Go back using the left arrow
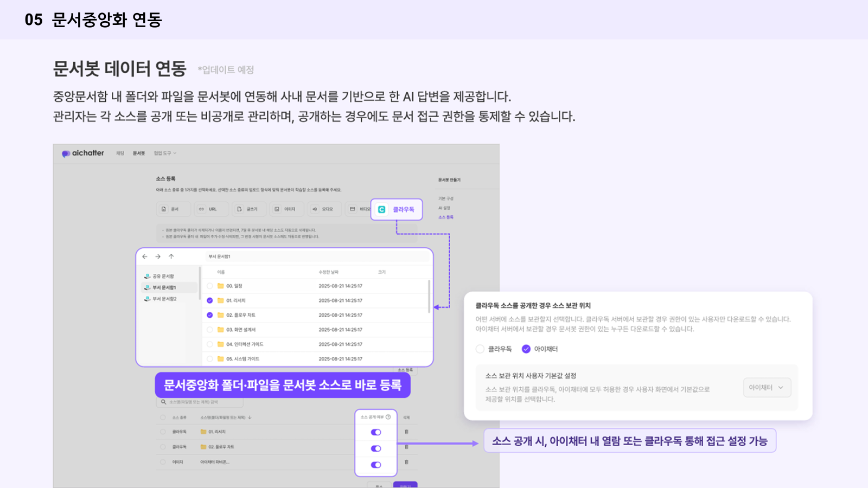The height and width of the screenshot is (488, 868). [145, 256]
